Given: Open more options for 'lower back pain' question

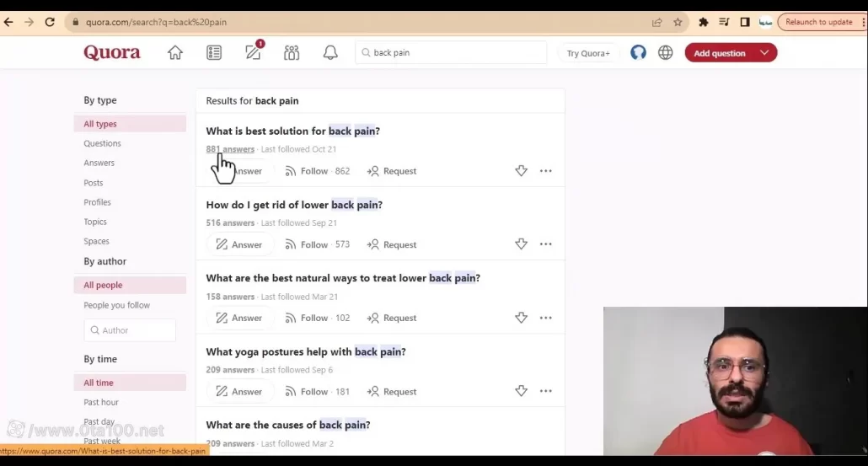Looking at the screenshot, I should (x=546, y=244).
